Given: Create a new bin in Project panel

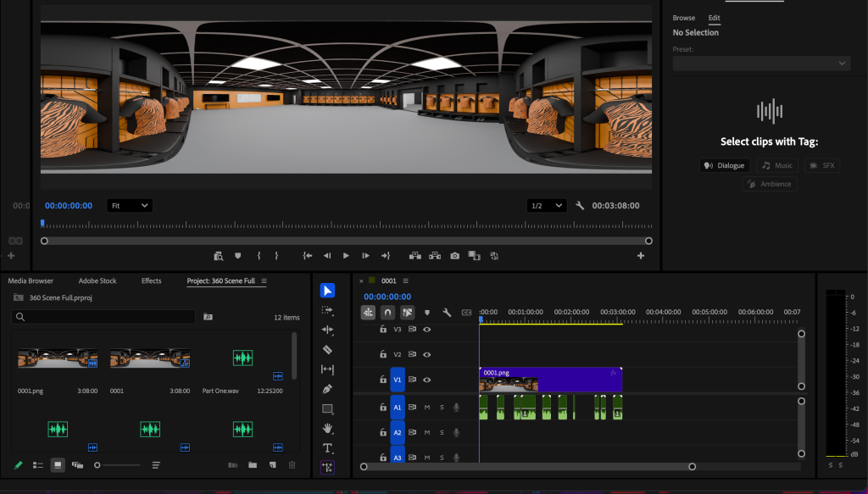Looking at the screenshot, I should pos(253,465).
